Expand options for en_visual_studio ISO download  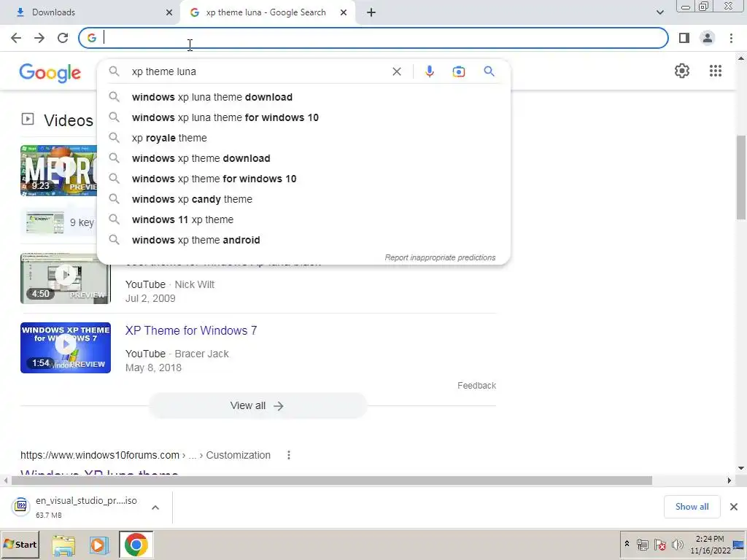(x=155, y=507)
